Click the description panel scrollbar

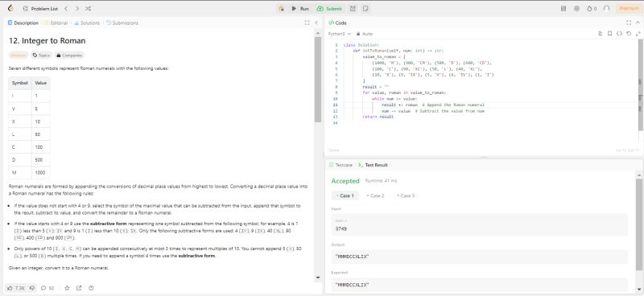[x=318, y=80]
